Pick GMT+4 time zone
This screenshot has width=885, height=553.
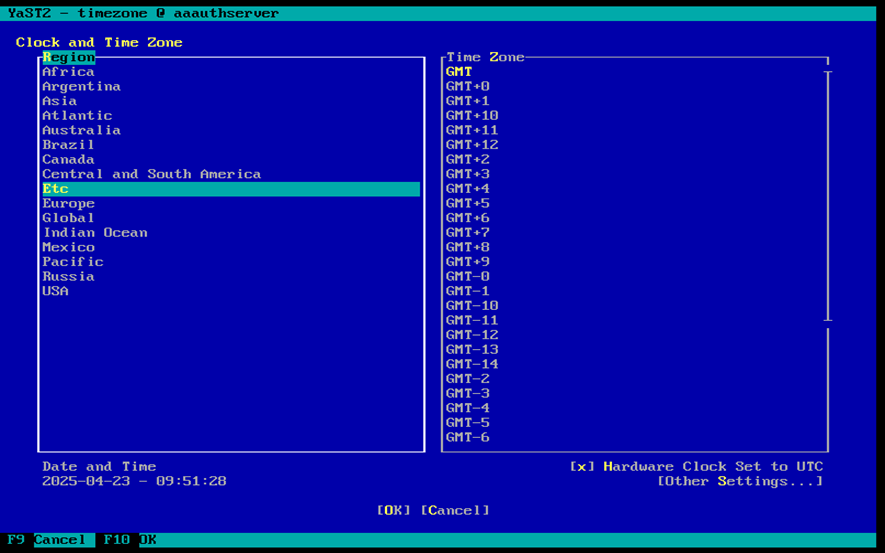coord(468,189)
